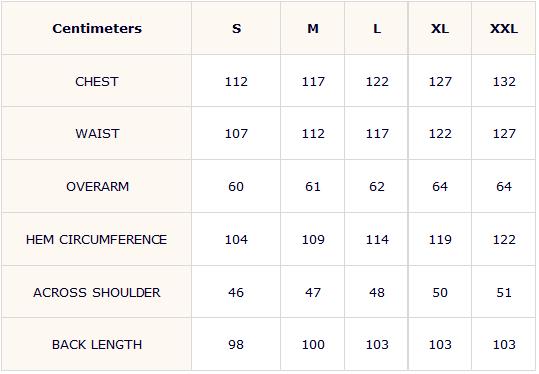Click waist value 127 for size XXL
Screen dimensions: 539x374
pyautogui.click(x=504, y=133)
